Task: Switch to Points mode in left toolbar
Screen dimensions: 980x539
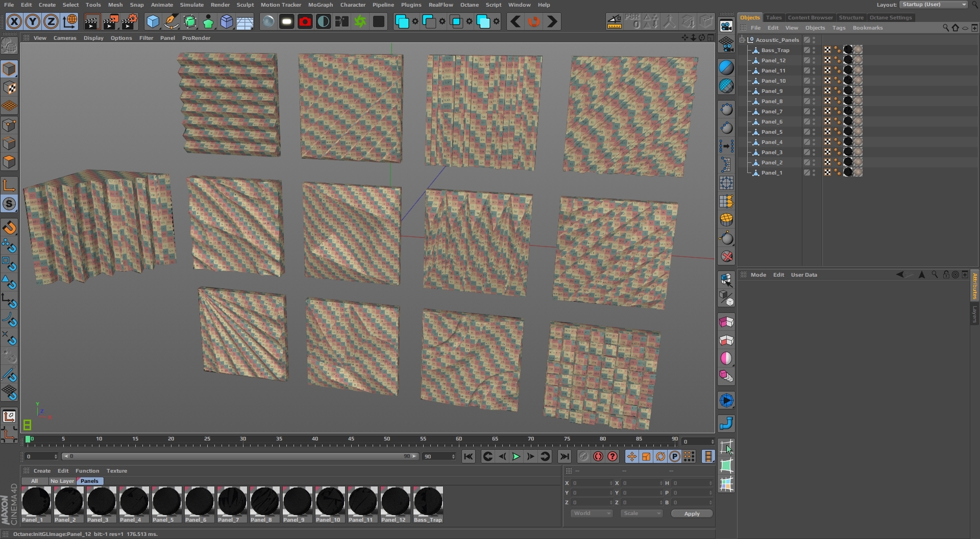Action: [x=9, y=125]
